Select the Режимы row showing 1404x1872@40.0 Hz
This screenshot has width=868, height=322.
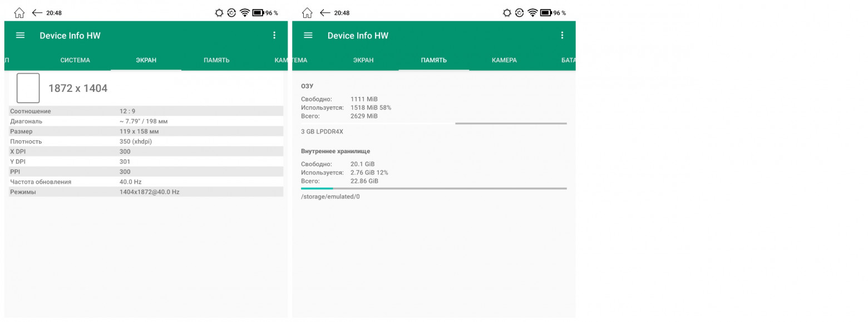click(146, 192)
